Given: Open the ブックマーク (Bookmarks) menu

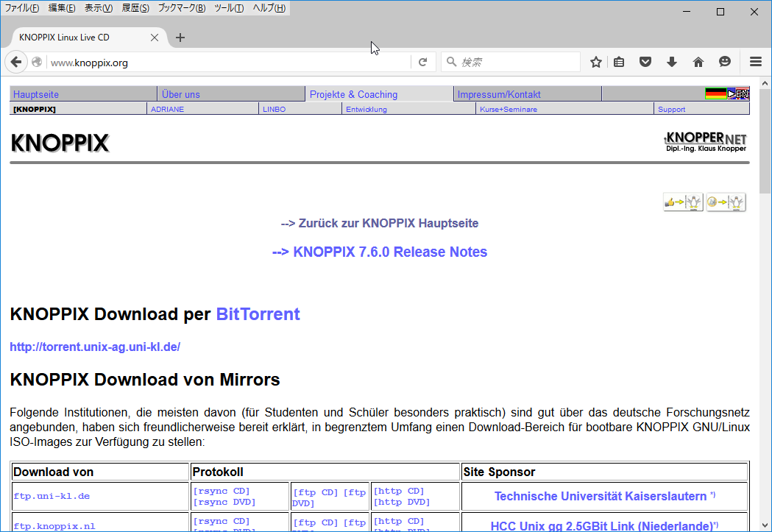Looking at the screenshot, I should pos(182,8).
